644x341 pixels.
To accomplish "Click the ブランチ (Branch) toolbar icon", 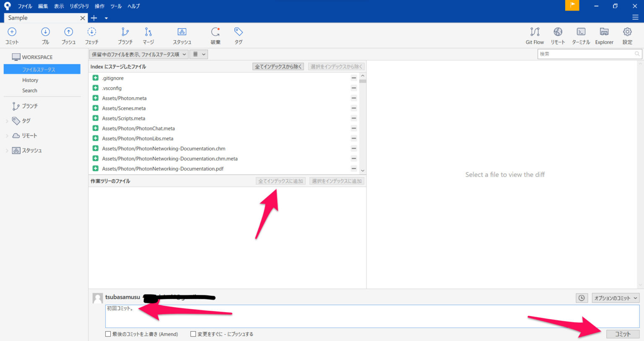I will pyautogui.click(x=125, y=35).
